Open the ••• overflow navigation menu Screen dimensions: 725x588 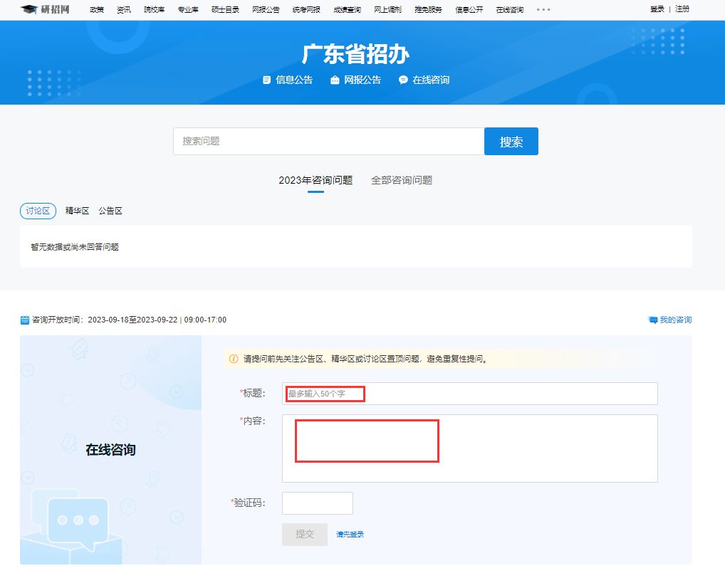tap(545, 10)
